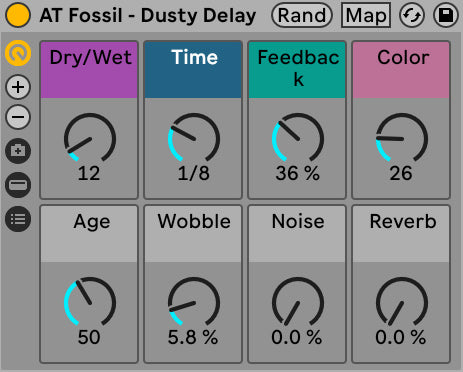Toggle the device activator for AT Fossil rack
Image resolution: width=463 pixels, height=372 pixels.
[x=18, y=15]
